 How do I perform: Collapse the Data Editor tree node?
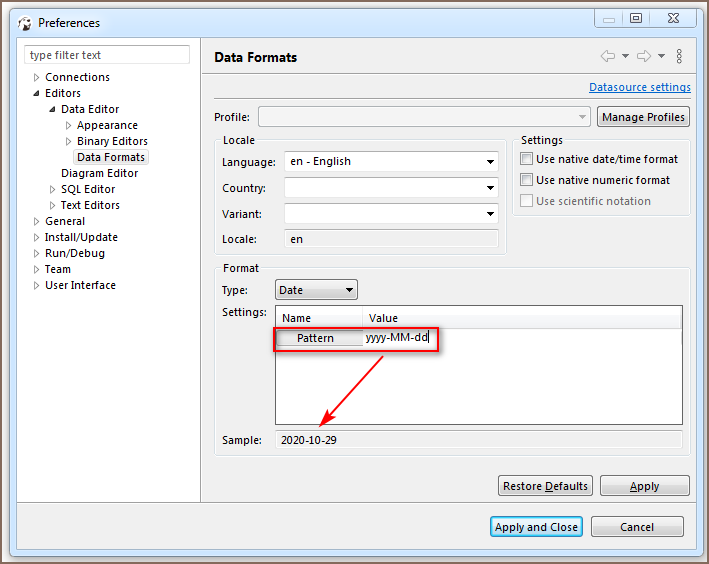point(53,110)
